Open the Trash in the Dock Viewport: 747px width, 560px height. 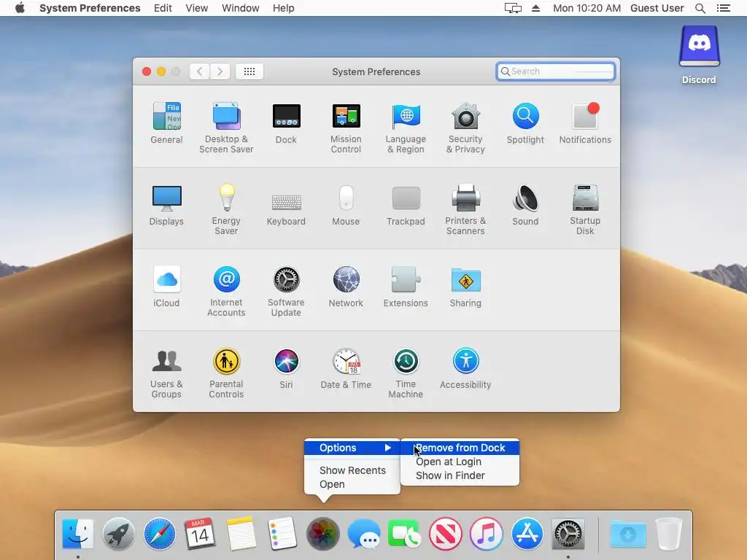pos(669,534)
